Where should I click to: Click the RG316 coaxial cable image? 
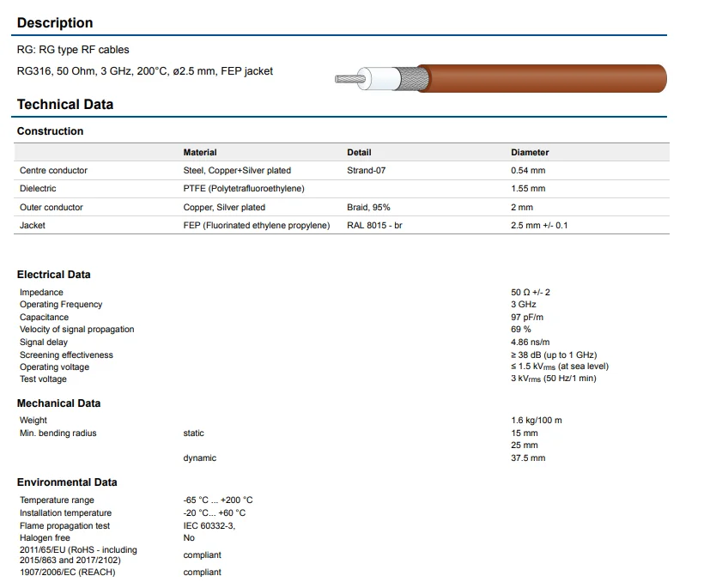(501, 78)
